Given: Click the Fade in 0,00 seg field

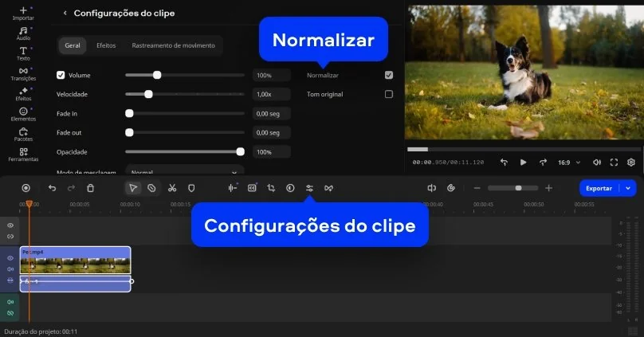Looking at the screenshot, I should point(272,113).
